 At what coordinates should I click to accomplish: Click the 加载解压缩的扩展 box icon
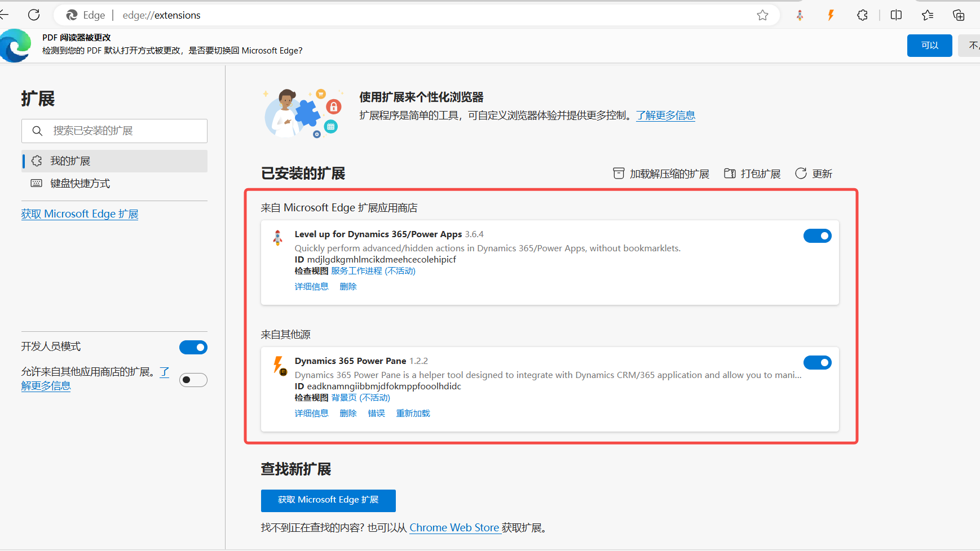[619, 174]
